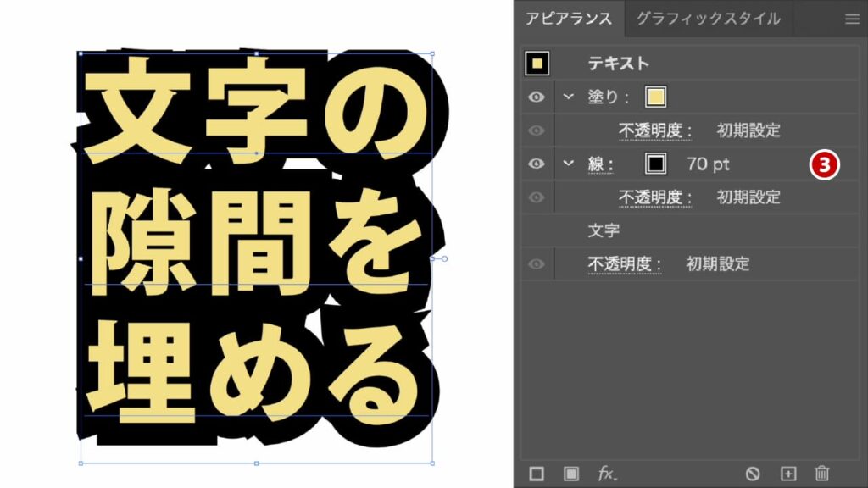The width and height of the screenshot is (868, 488).
Task: Toggle visibility of the 線 stroke row
Action: 536,164
